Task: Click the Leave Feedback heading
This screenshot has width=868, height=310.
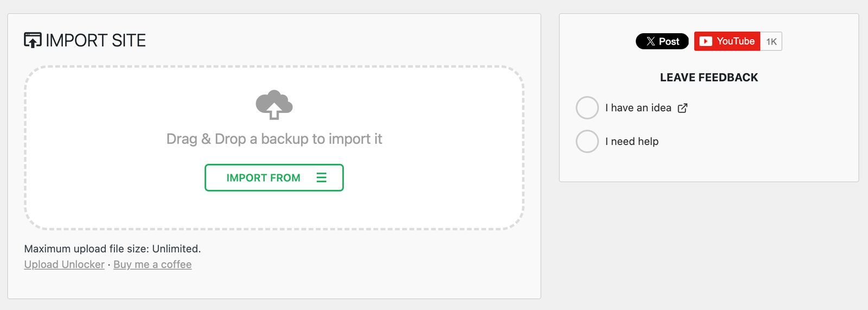Action: coord(709,78)
